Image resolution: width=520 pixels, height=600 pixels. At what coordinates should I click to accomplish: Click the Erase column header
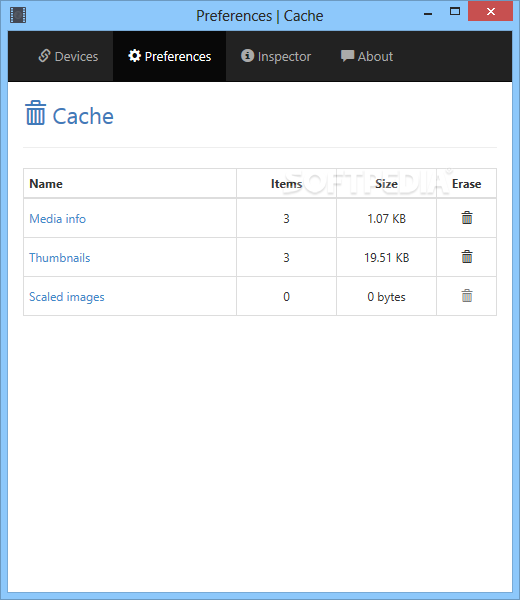coord(466,184)
